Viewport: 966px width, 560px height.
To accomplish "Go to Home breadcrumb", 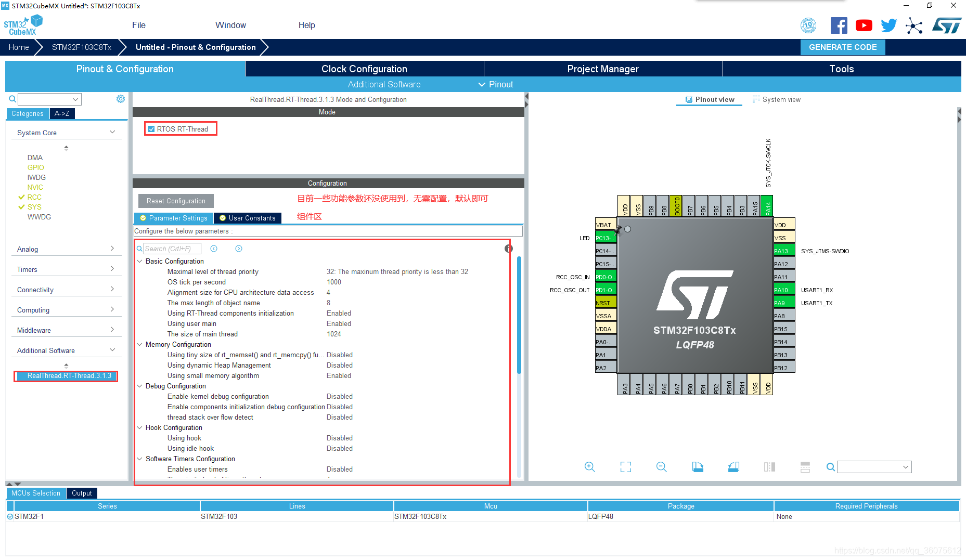I will 19,47.
